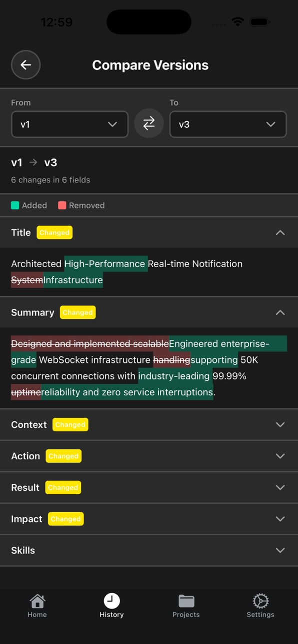The image size is (298, 644).
Task: Click the green Added legend swatch
Action: (x=15, y=205)
